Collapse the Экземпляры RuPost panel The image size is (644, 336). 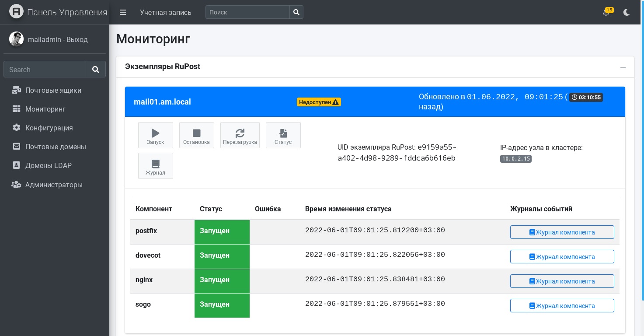[623, 67]
